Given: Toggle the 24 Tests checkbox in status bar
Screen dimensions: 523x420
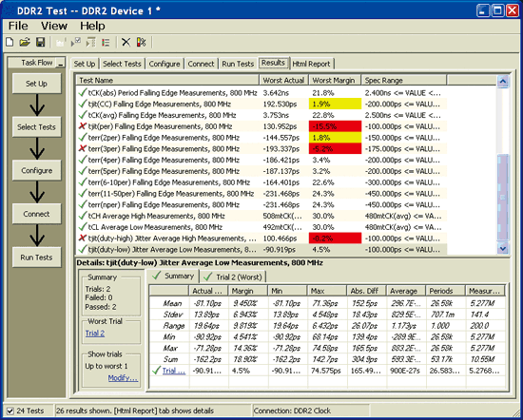Looking at the screenshot, I should coord(10,410).
